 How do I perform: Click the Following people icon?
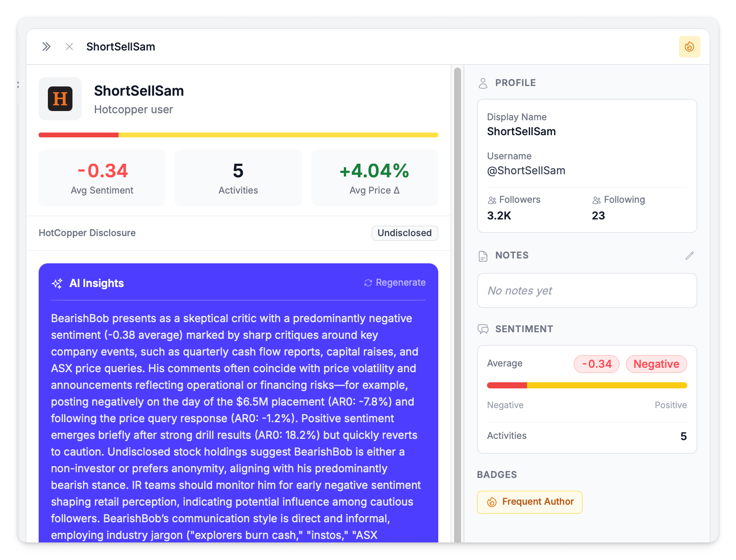tap(596, 200)
